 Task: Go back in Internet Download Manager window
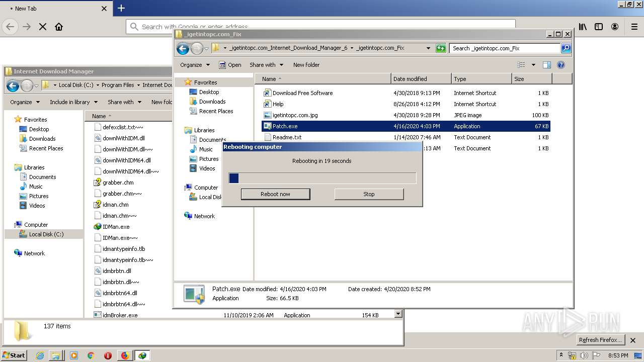pos(13,85)
